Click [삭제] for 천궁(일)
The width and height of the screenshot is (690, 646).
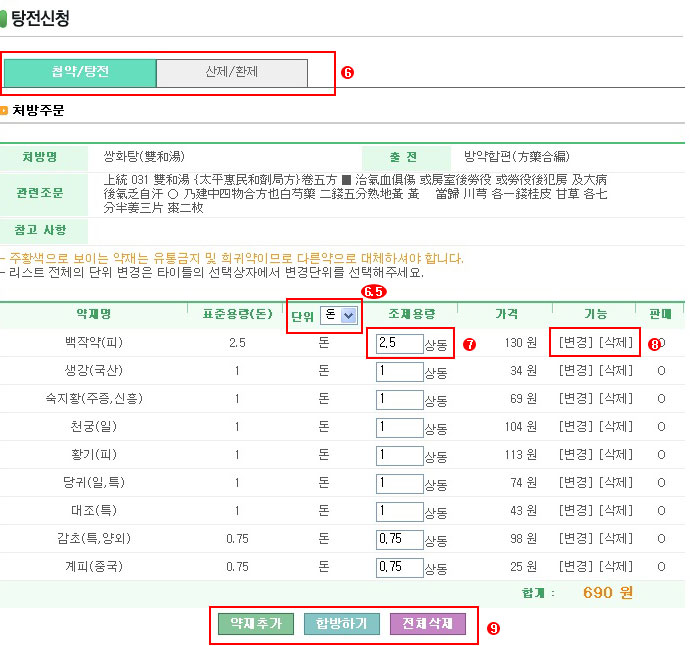615,427
